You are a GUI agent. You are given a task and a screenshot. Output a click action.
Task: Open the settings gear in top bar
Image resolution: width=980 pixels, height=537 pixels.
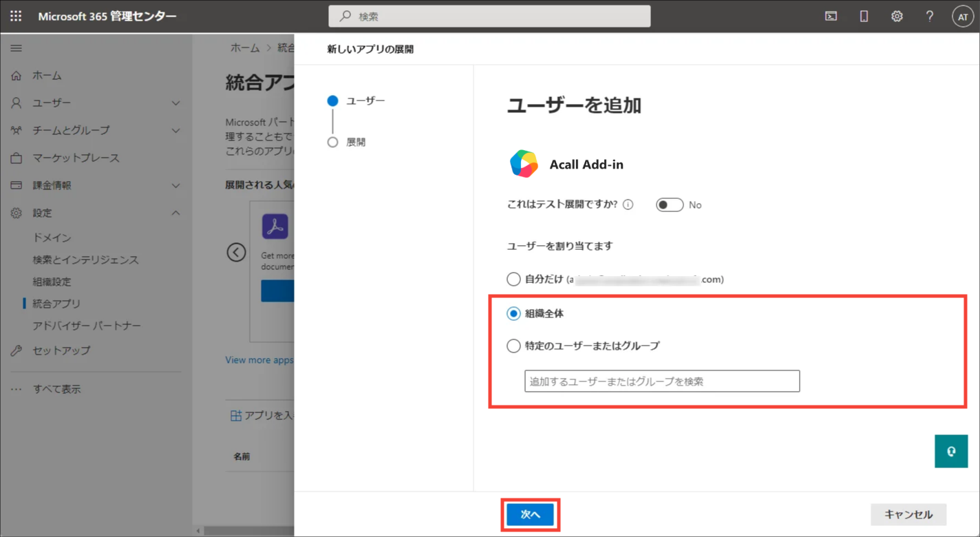(x=897, y=17)
